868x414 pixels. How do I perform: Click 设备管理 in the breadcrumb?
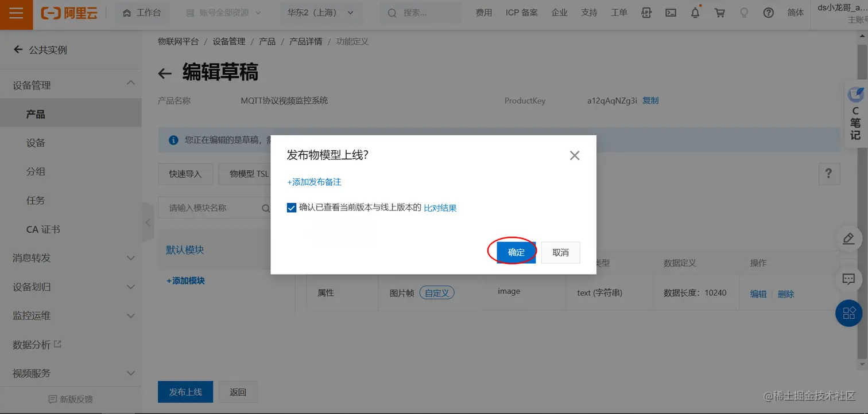click(x=228, y=41)
